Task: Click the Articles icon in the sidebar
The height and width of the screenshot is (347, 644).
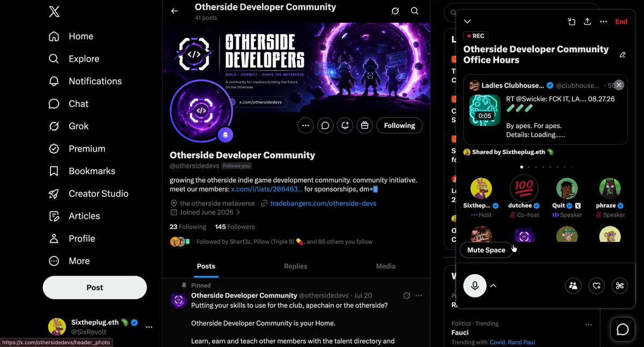Action: coord(54,216)
